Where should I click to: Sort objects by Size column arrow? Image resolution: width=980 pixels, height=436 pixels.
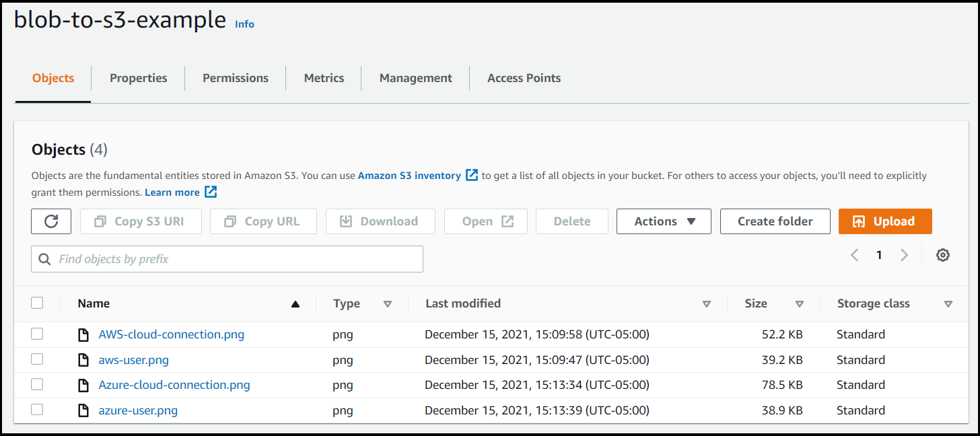click(x=800, y=304)
